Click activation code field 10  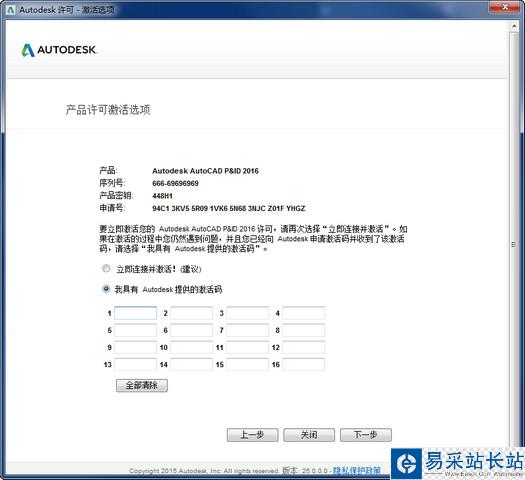point(192,347)
